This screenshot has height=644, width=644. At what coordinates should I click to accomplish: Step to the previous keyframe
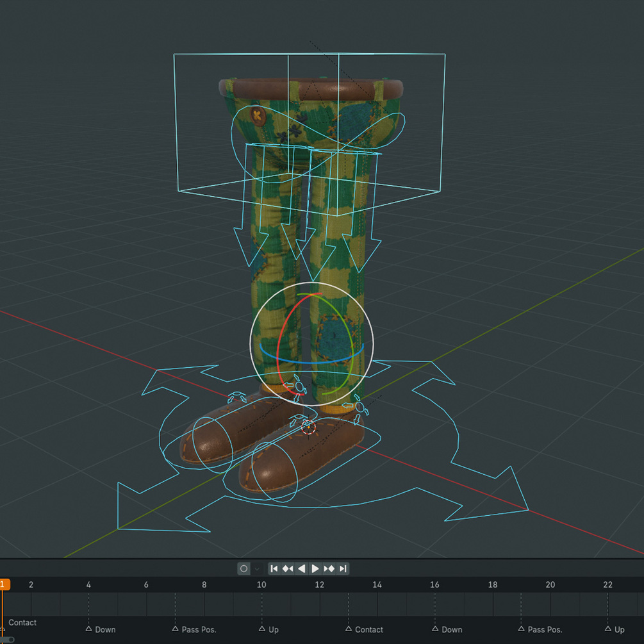[288, 568]
